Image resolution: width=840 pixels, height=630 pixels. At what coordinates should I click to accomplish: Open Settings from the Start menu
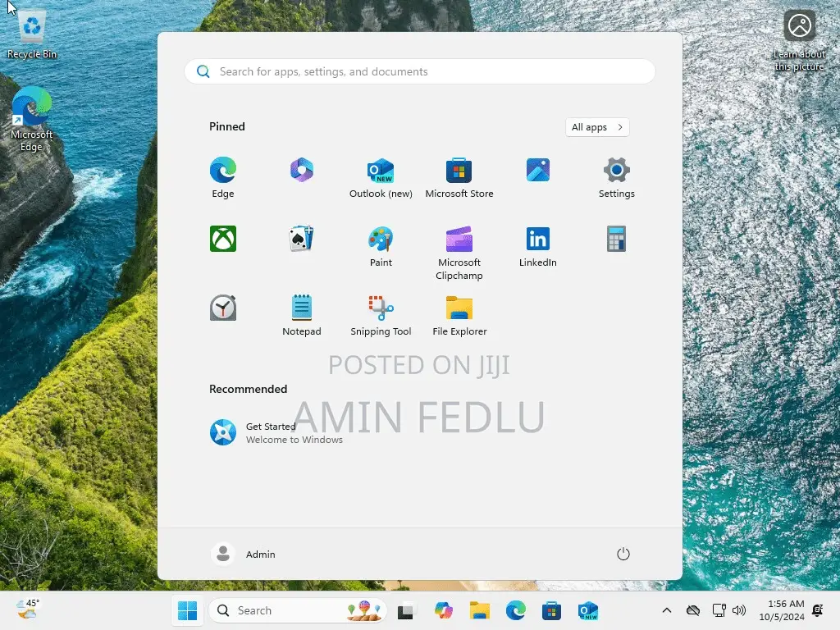[616, 169]
